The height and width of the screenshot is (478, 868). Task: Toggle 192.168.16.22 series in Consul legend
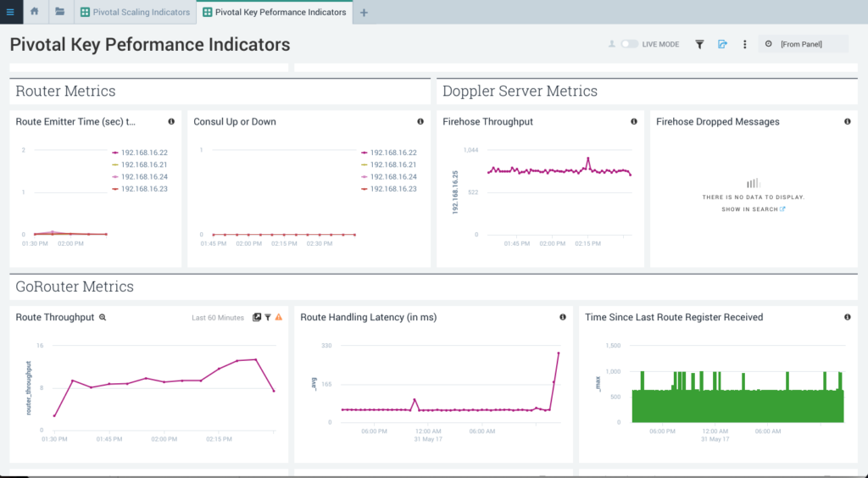[388, 153]
